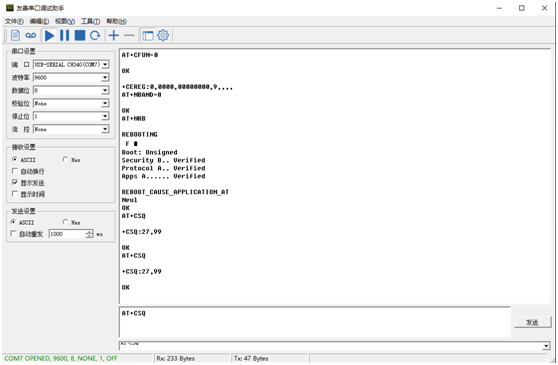Open the 文件(F) menu
This screenshot has width=558, height=365.
[14, 21]
